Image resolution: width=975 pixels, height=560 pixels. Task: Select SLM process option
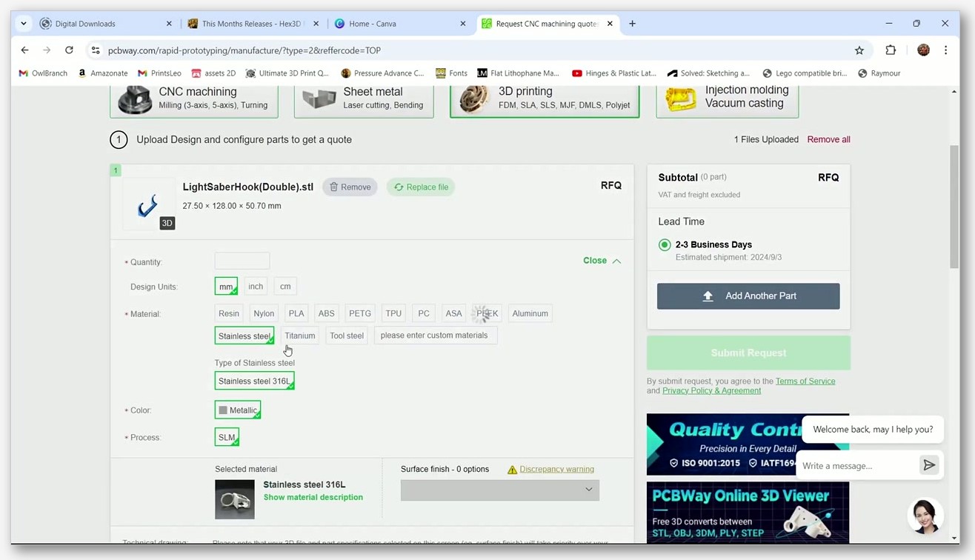[227, 437]
